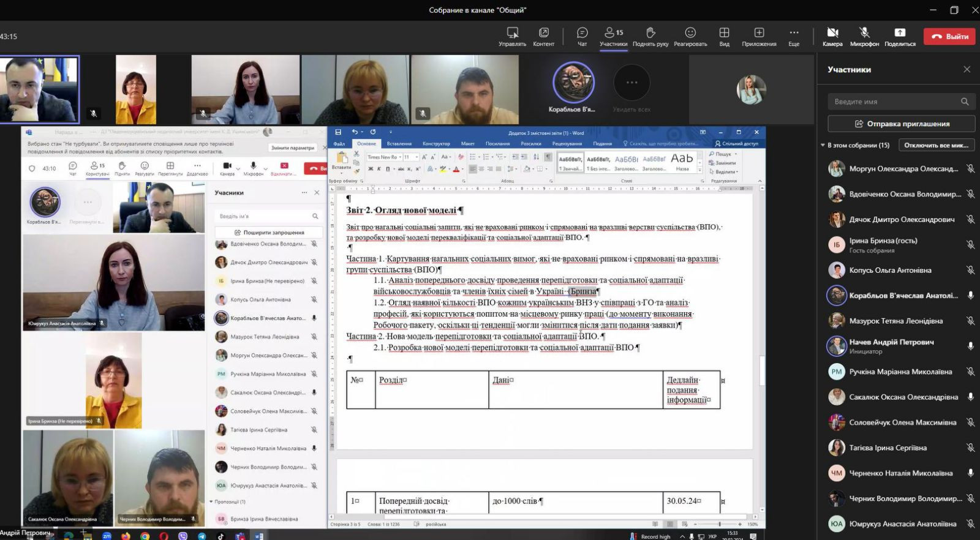Click the undo arrow in Word's title bar
Image resolution: width=980 pixels, height=540 pixels.
[355, 132]
